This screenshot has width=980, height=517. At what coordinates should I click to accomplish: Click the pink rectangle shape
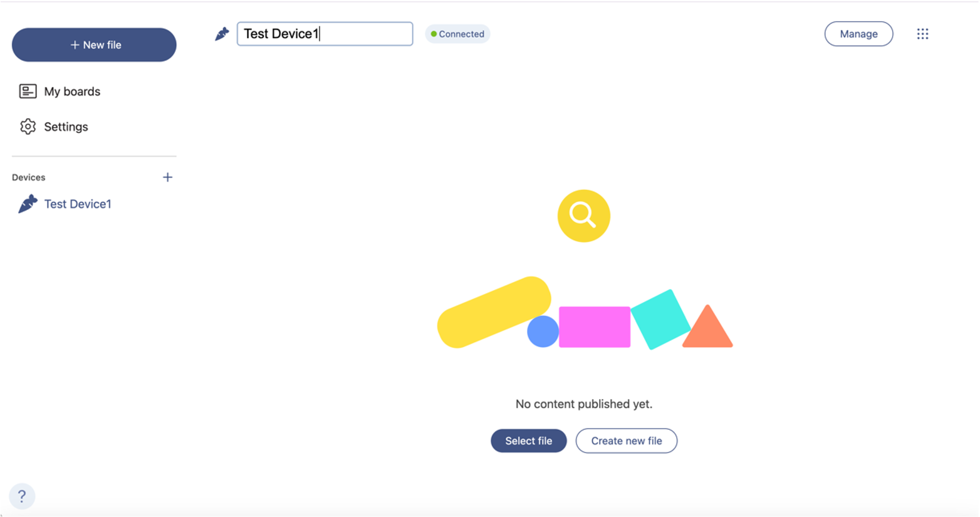[594, 326]
